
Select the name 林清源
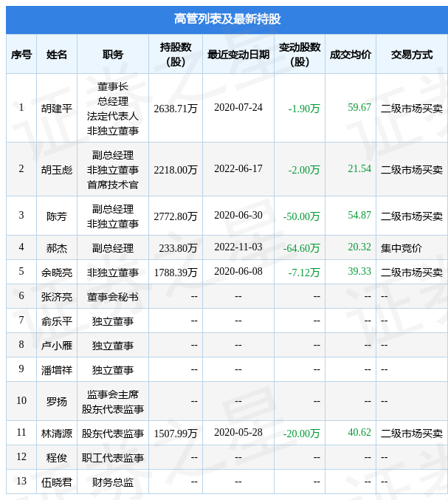[x=57, y=434]
